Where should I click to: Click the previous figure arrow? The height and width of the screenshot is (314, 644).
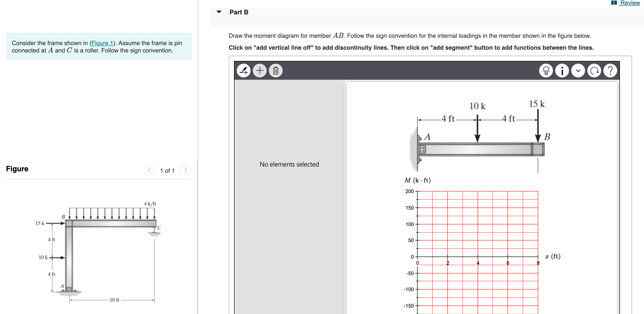click(149, 170)
